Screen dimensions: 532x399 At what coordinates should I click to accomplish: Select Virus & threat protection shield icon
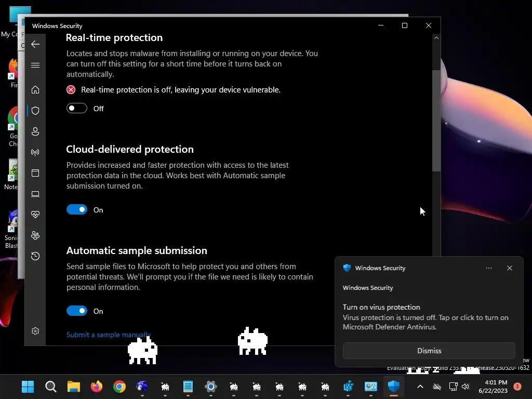point(35,111)
